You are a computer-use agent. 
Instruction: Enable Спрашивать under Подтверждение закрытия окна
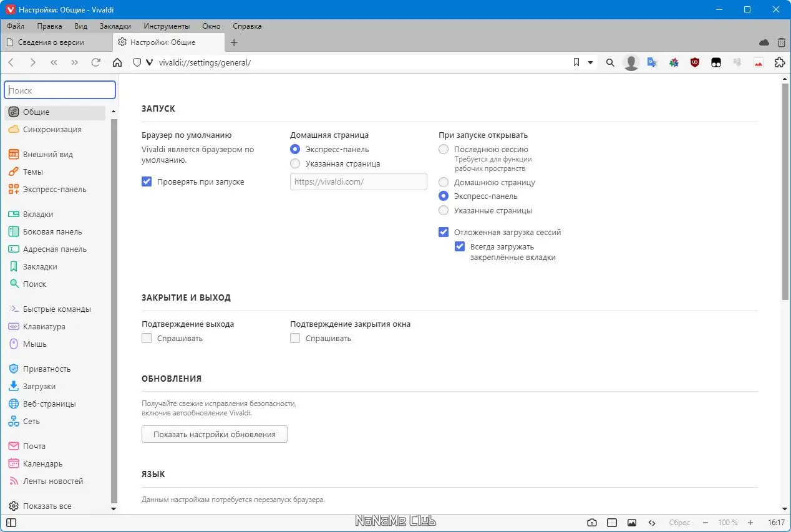(295, 338)
